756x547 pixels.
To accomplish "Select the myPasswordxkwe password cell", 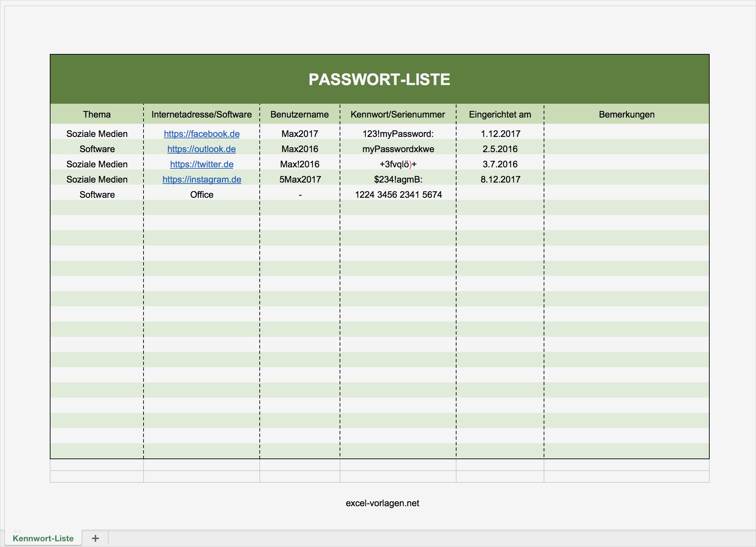I will (x=398, y=149).
